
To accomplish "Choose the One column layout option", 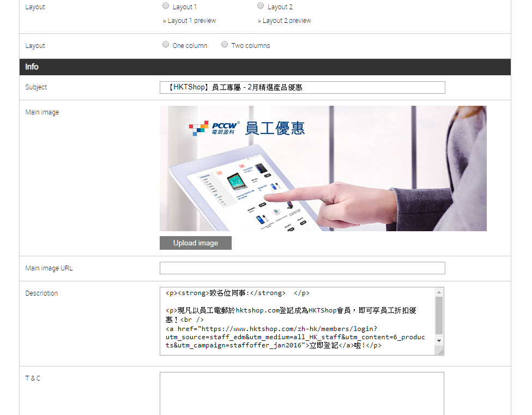I will click(166, 44).
